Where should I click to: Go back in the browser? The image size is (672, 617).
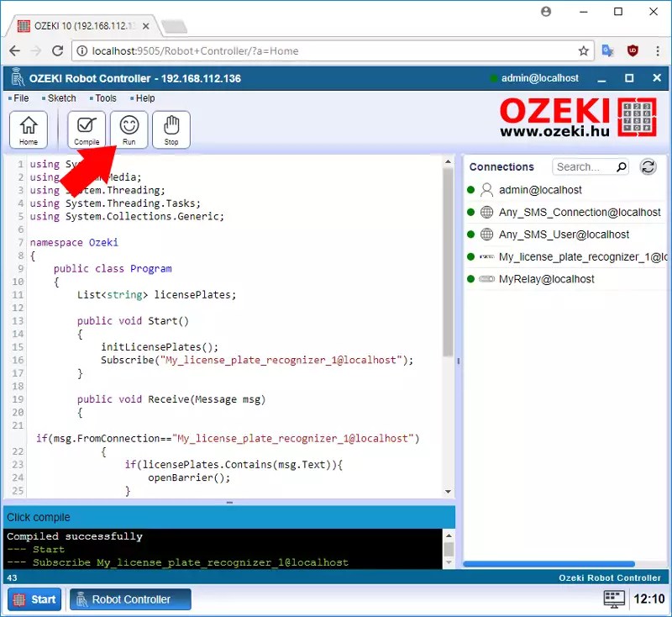(14, 51)
